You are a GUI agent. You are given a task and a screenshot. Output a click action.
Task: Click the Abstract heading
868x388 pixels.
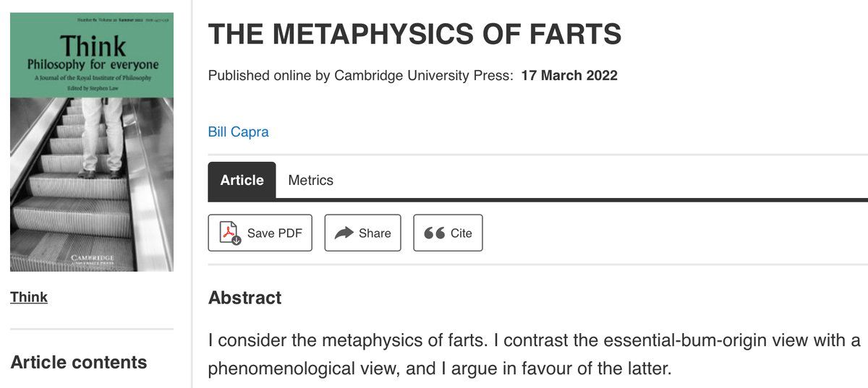[x=244, y=298]
